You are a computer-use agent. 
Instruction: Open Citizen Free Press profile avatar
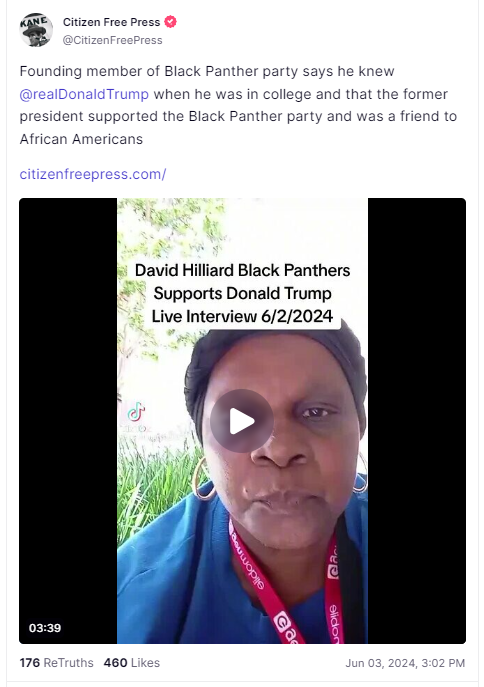coord(36,30)
